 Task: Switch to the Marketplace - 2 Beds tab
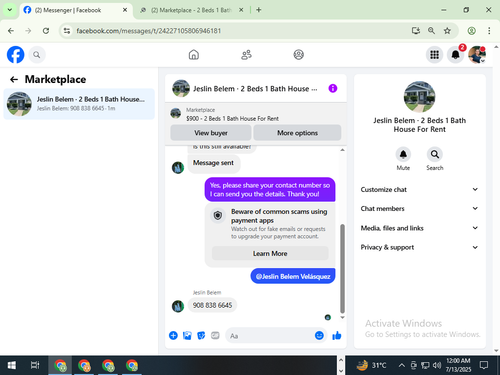pyautogui.click(x=191, y=10)
